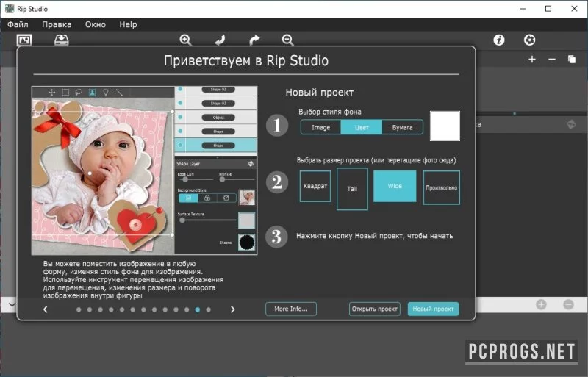This screenshot has width=588, height=377.
Task: Click the welcome preview image thumbnail
Action: [144, 170]
